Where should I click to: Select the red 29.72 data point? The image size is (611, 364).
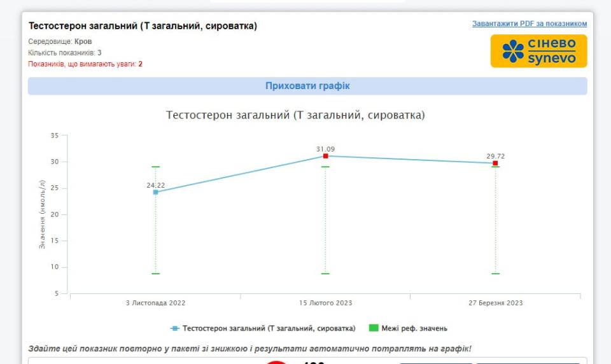495,164
